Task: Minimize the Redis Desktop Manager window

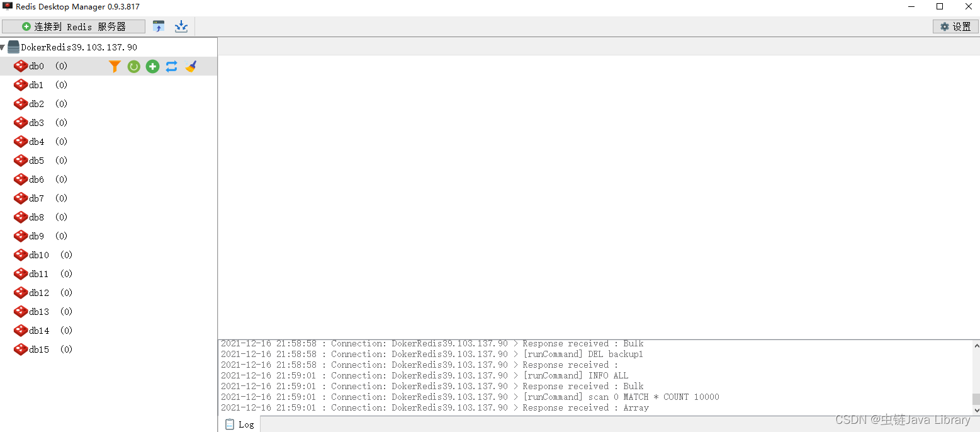Action: 911,6
